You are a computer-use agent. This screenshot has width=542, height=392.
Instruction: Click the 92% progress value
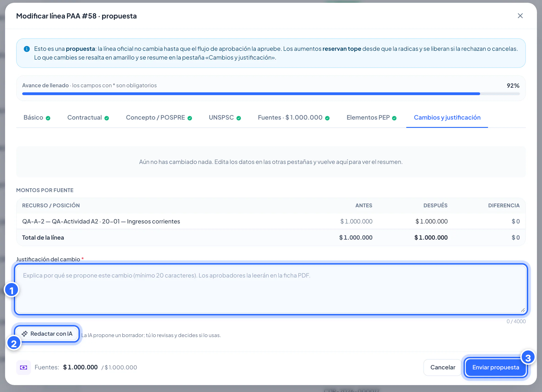point(513,86)
